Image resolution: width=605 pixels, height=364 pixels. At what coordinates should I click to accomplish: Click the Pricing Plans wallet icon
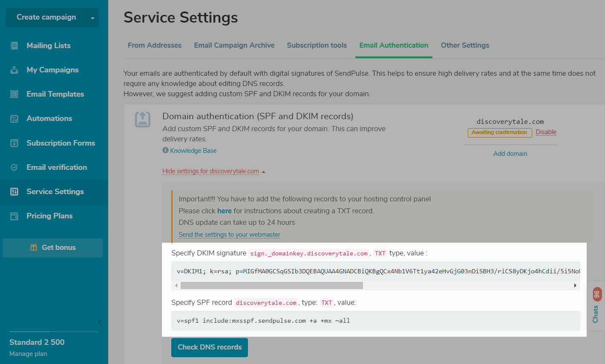pyautogui.click(x=14, y=216)
